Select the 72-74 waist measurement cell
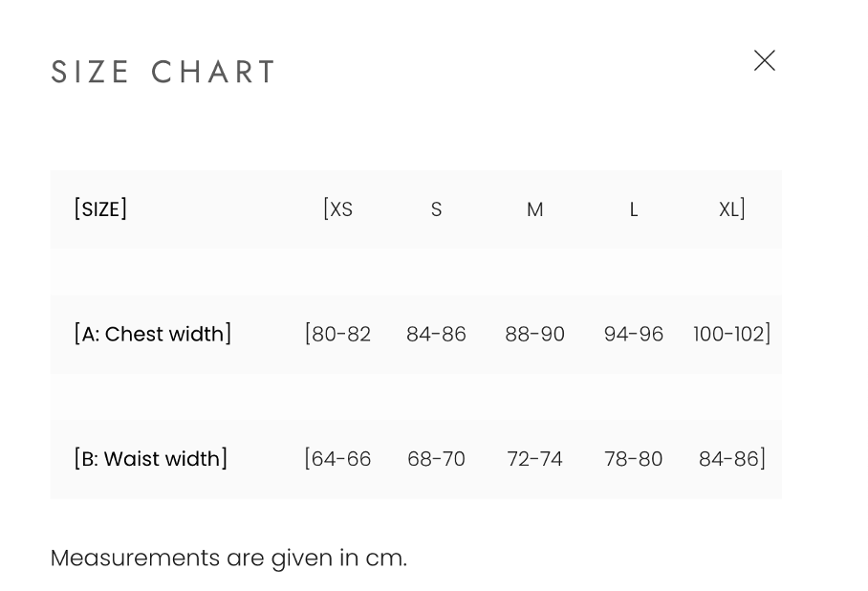 click(534, 459)
